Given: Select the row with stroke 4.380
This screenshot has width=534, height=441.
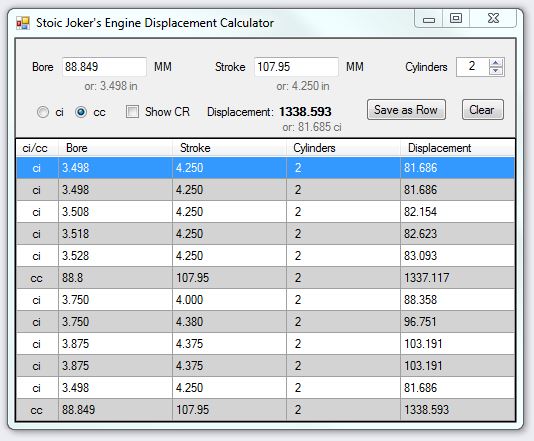Looking at the screenshot, I should pos(265,322).
